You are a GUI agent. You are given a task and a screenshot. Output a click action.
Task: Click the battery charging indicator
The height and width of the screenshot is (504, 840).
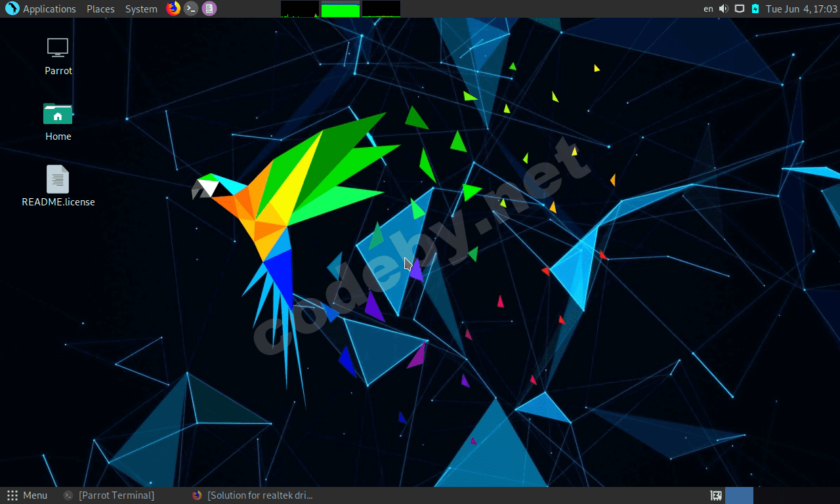point(755,9)
